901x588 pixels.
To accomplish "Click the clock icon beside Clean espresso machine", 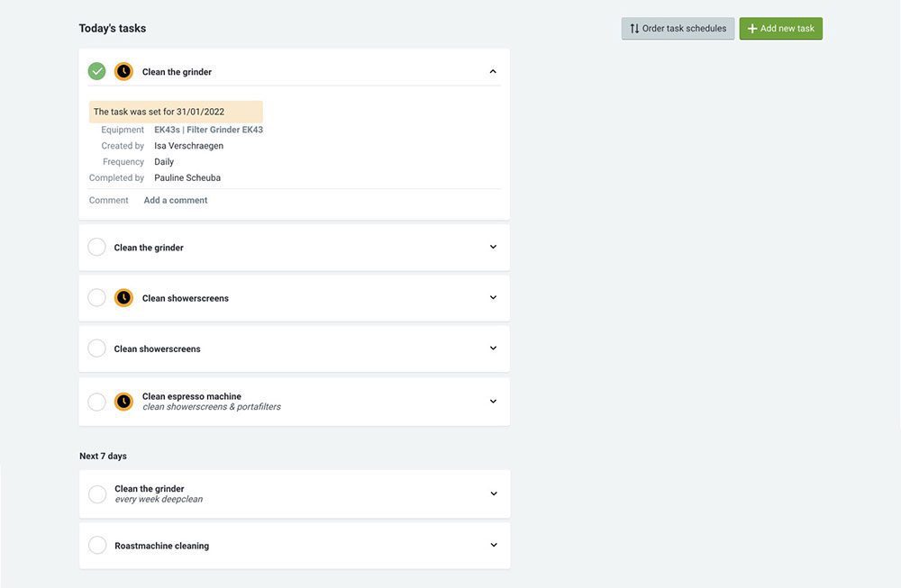I will [x=123, y=402].
